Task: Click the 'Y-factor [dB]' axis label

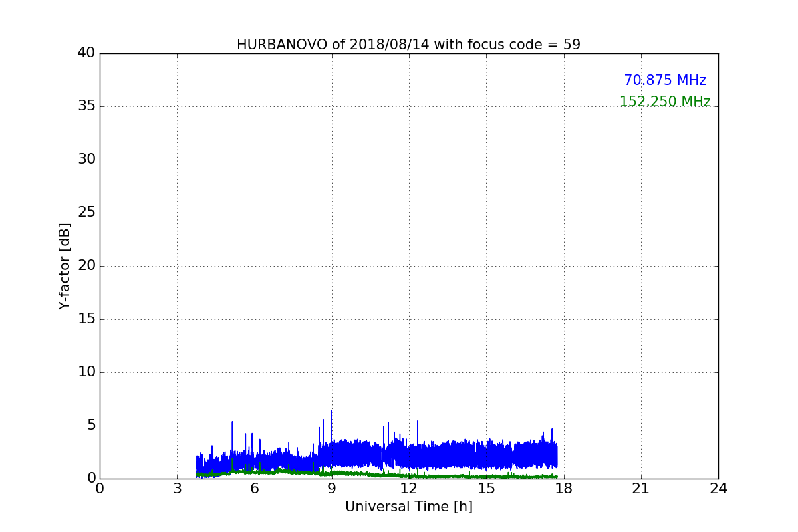Action: 65,266
